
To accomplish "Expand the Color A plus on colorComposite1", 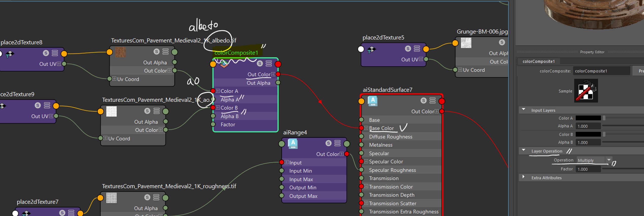I will pyautogui.click(x=218, y=91).
